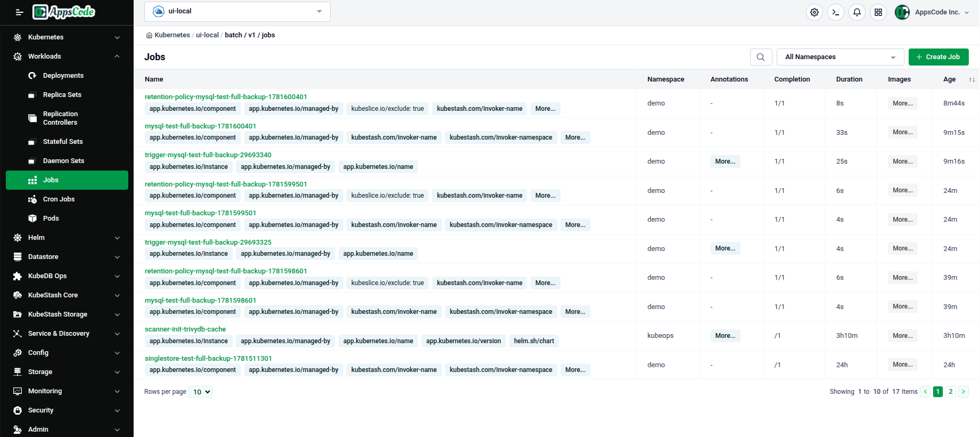Image resolution: width=980 pixels, height=437 pixels.
Task: Click the Replica Sets icon
Action: click(32, 95)
